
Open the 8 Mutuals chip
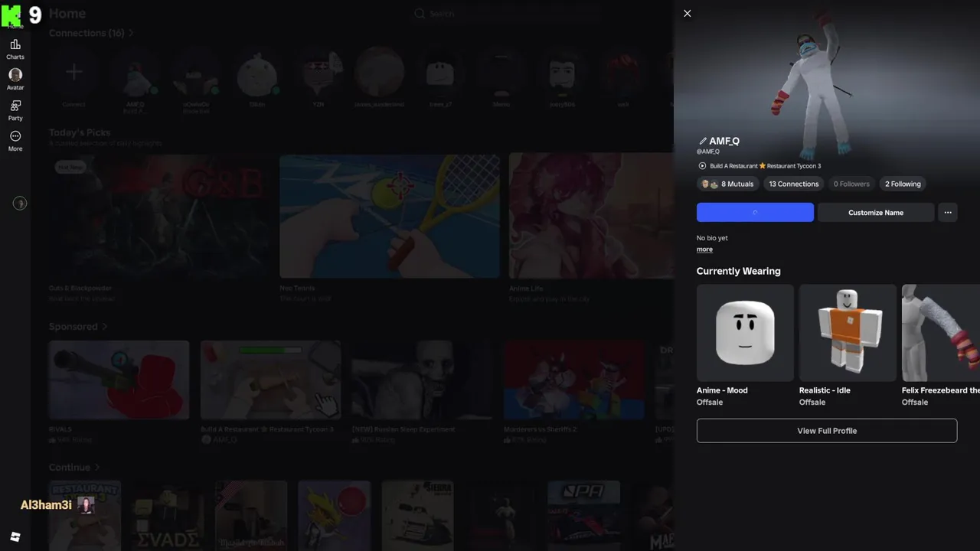[x=727, y=184]
